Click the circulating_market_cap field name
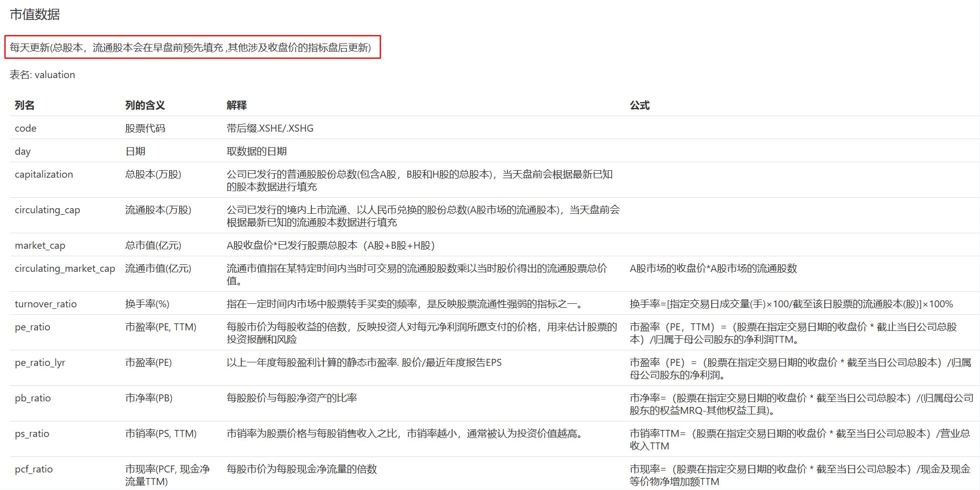The image size is (980, 490). coord(65,268)
